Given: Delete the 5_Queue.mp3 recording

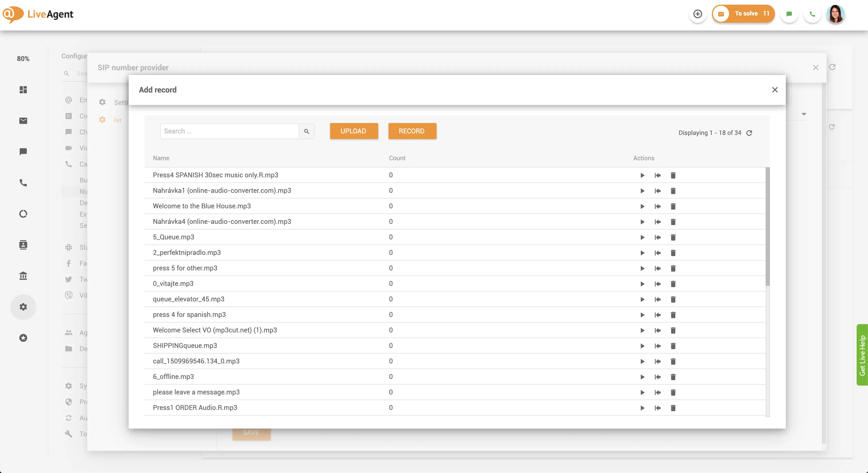Looking at the screenshot, I should (673, 237).
